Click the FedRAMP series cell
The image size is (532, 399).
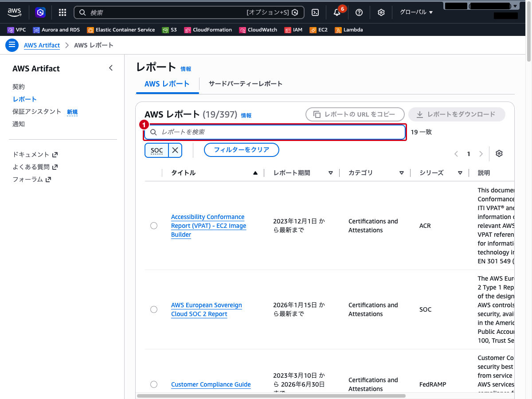point(433,384)
